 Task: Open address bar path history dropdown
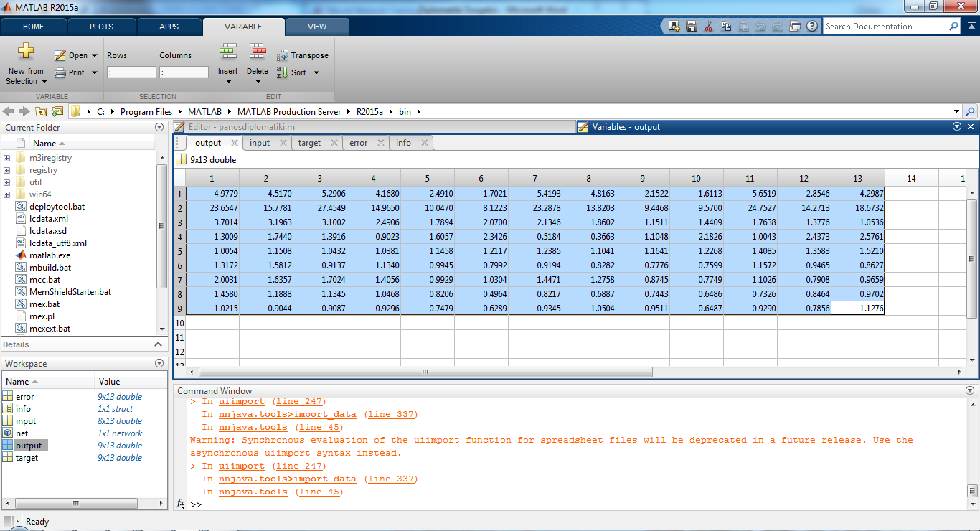point(956,111)
